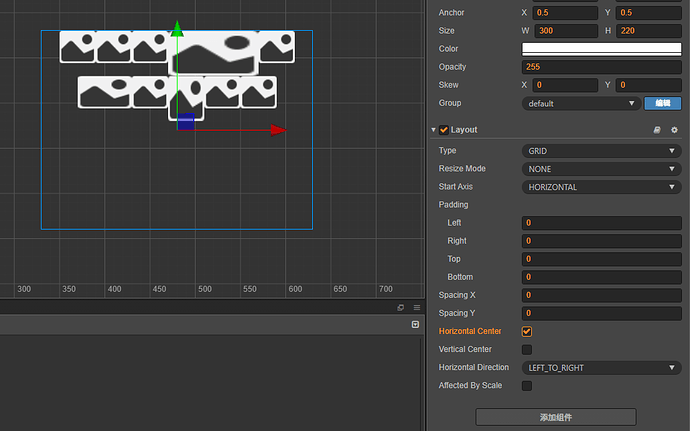Screen dimensions: 690x431
Task: Open the bottom panel hamburger menu
Action: 417,307
